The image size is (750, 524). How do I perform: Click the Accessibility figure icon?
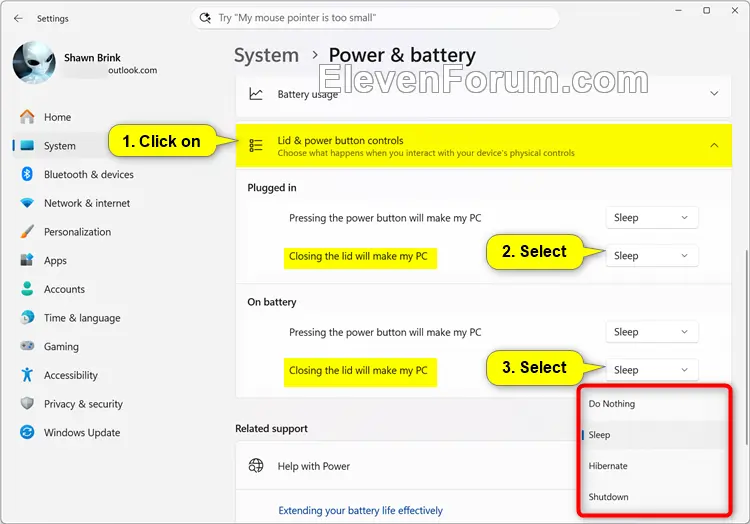coord(27,375)
